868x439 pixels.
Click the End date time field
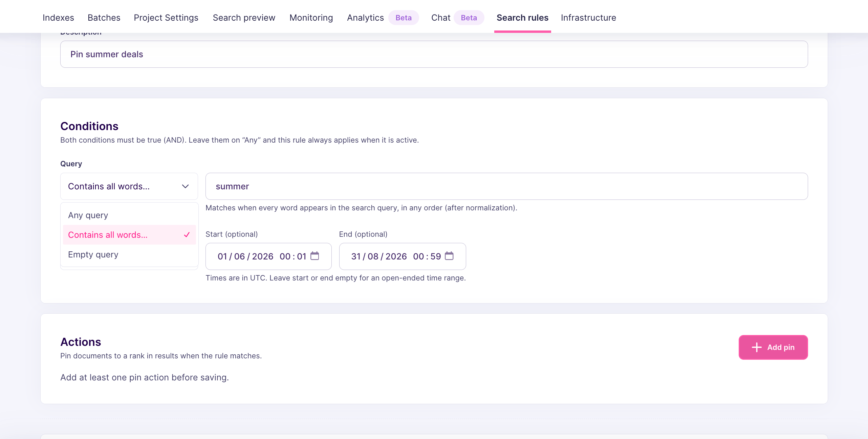point(403,256)
